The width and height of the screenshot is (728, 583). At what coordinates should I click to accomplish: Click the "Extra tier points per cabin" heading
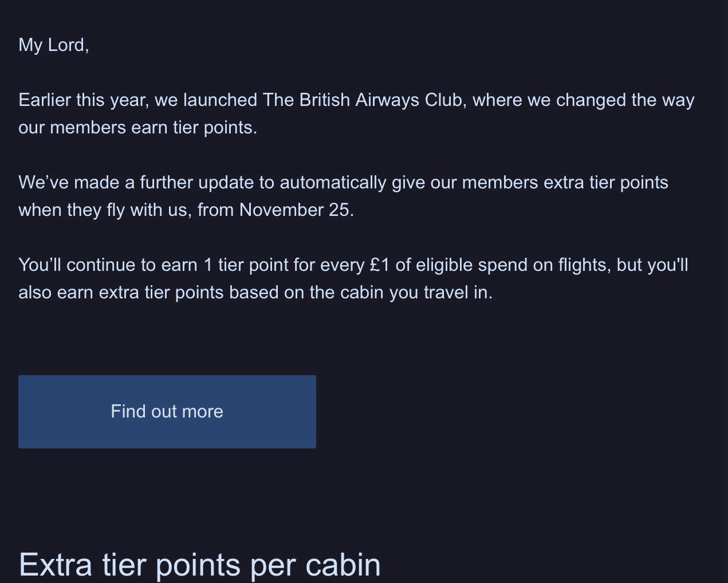199,564
